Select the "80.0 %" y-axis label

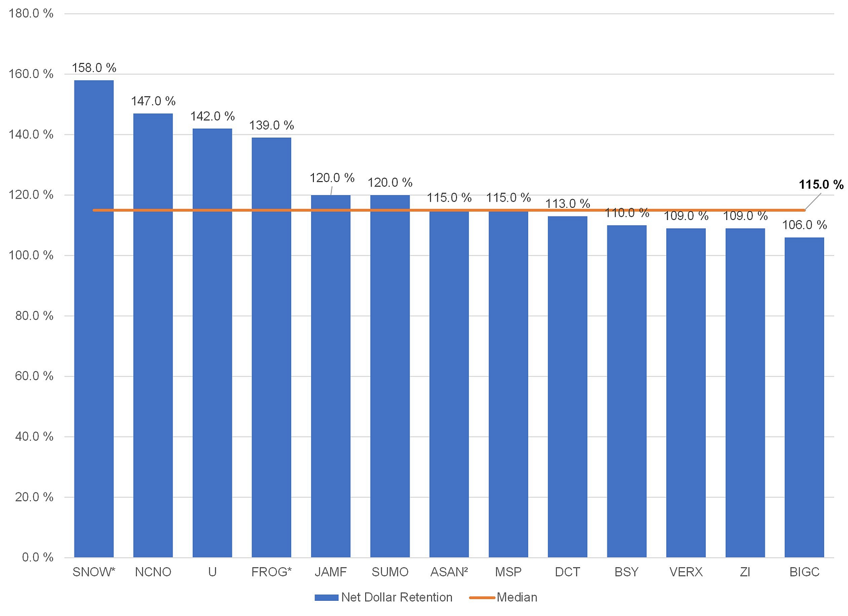(x=34, y=316)
